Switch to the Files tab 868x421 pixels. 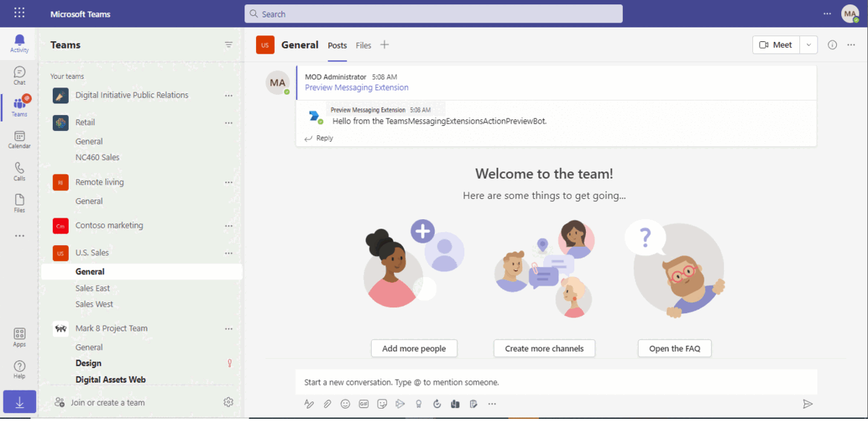pos(363,45)
